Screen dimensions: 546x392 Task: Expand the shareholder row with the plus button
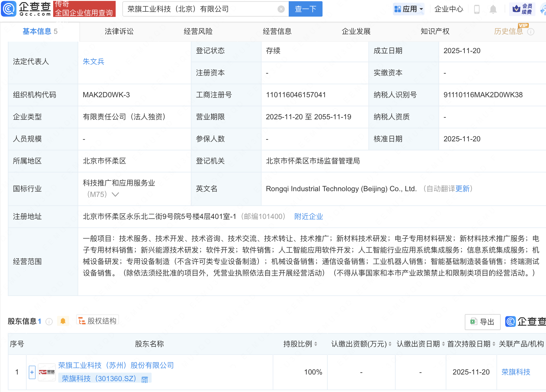pos(32,372)
